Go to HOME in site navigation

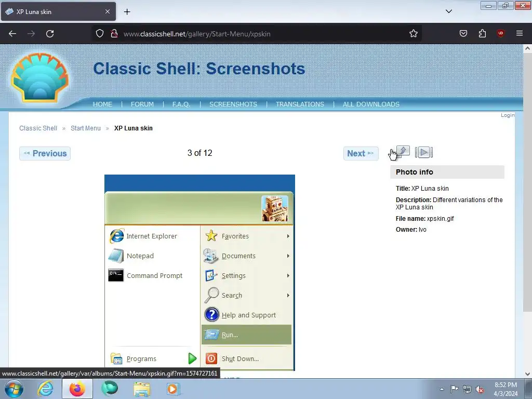point(102,104)
